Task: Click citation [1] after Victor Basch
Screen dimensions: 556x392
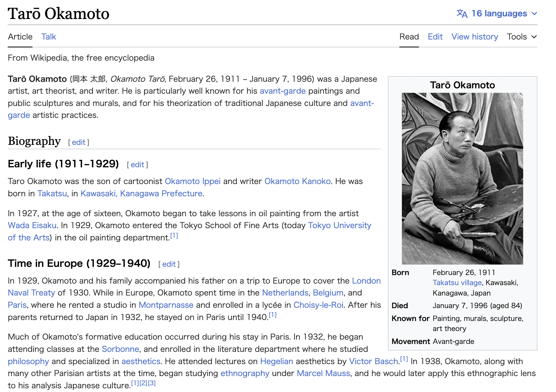Action: tap(404, 359)
